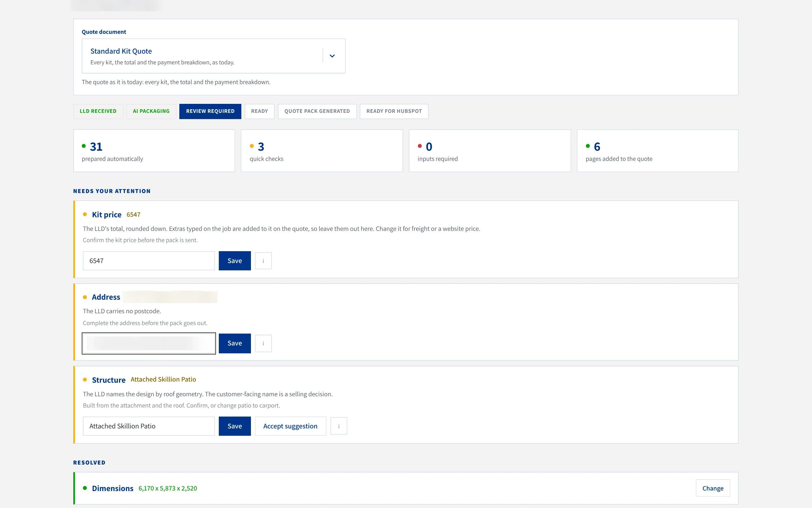The width and height of the screenshot is (812, 508).
Task: Select the READY FOR HUBSPOT stage tab
Action: click(x=394, y=111)
